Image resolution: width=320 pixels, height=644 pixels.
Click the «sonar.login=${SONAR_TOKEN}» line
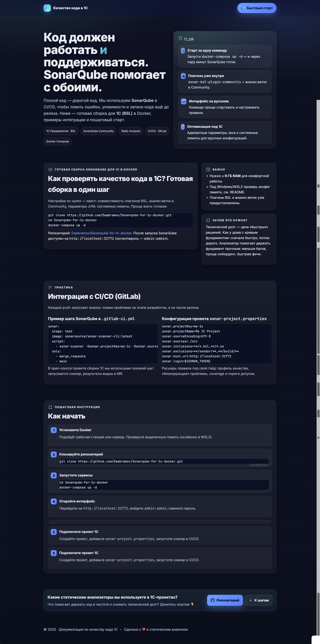[x=187, y=361]
